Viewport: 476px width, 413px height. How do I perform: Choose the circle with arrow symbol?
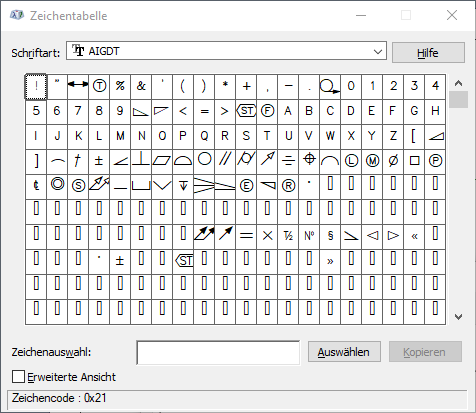click(330, 86)
